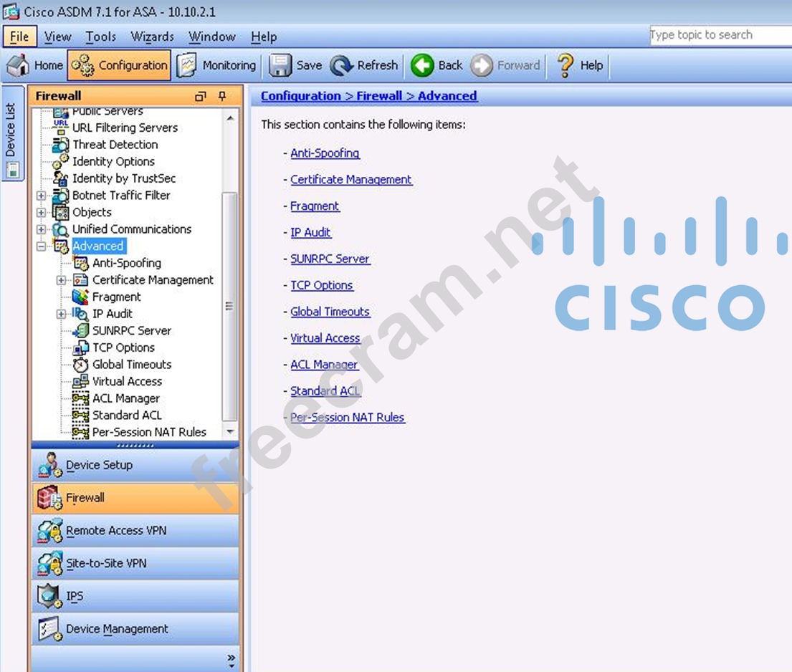Click the pin icon on Firewall panel
Viewport: 792px width, 672px height.
pos(222,96)
